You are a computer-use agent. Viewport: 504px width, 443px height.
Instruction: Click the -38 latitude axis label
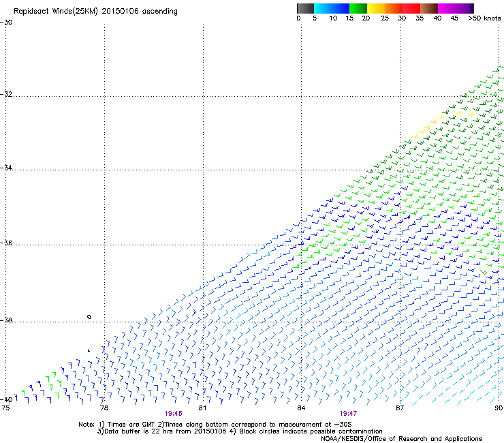pyautogui.click(x=6, y=320)
